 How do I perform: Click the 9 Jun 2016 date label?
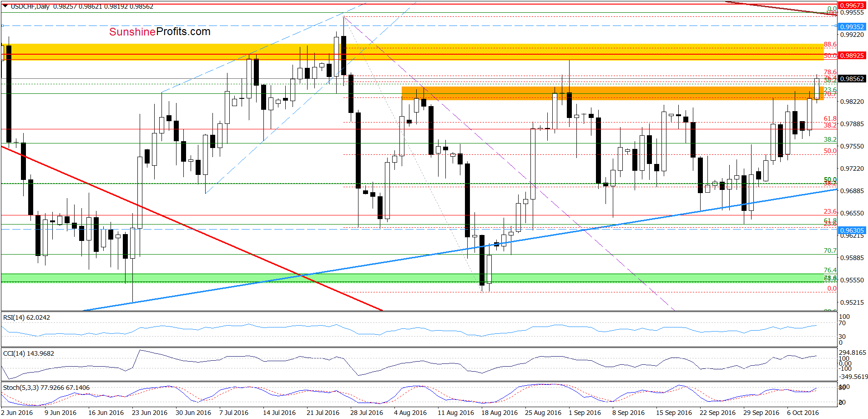[61, 413]
